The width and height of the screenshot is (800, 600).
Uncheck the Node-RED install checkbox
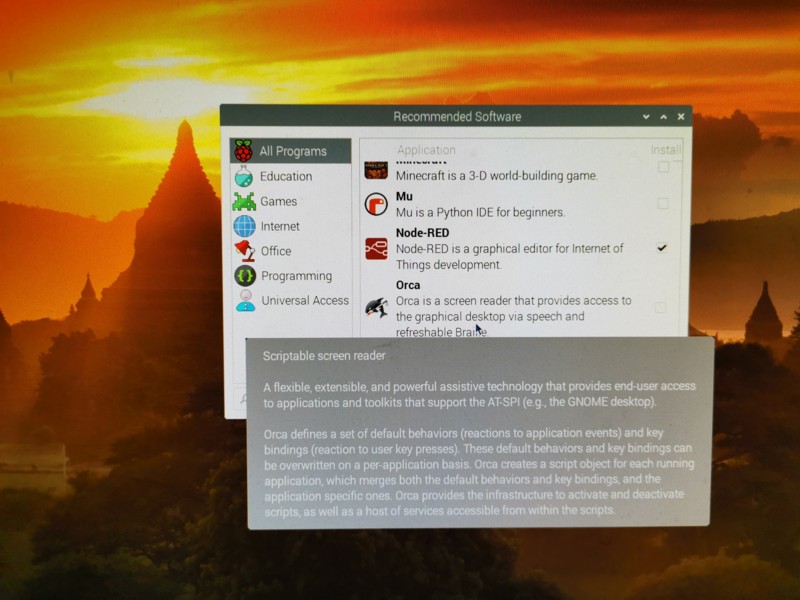662,248
